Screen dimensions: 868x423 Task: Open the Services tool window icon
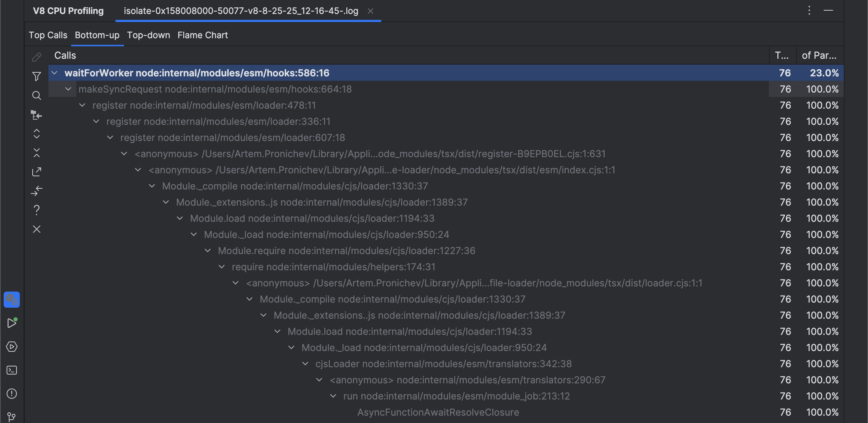tap(12, 347)
